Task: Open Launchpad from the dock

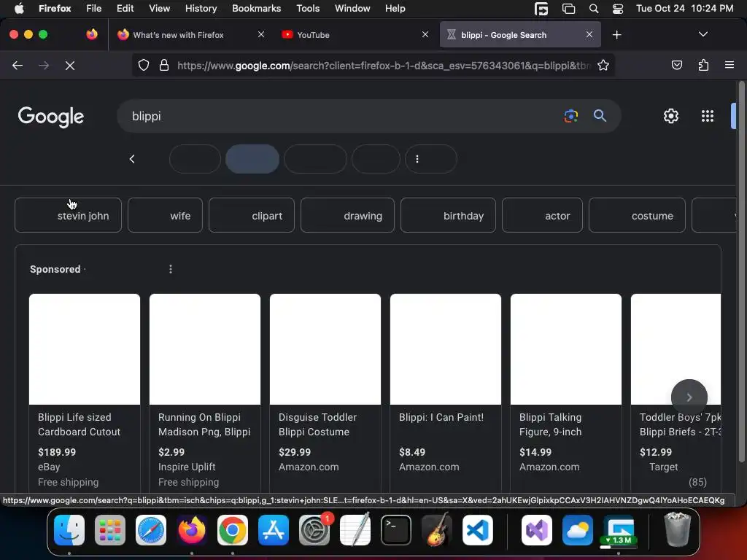Action: tap(110, 530)
